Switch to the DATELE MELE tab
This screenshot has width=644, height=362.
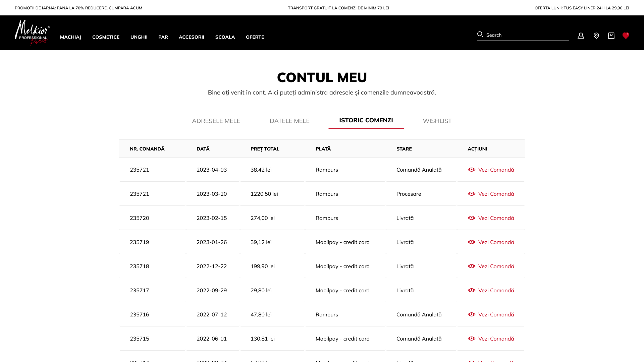(289, 121)
